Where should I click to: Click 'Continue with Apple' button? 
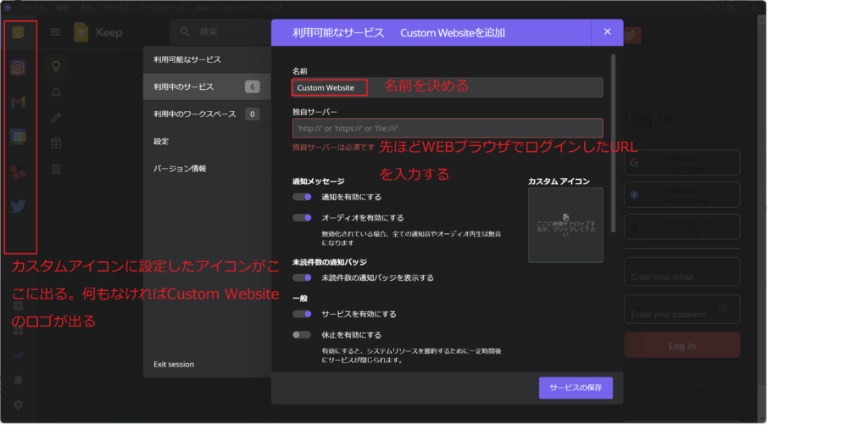(682, 227)
